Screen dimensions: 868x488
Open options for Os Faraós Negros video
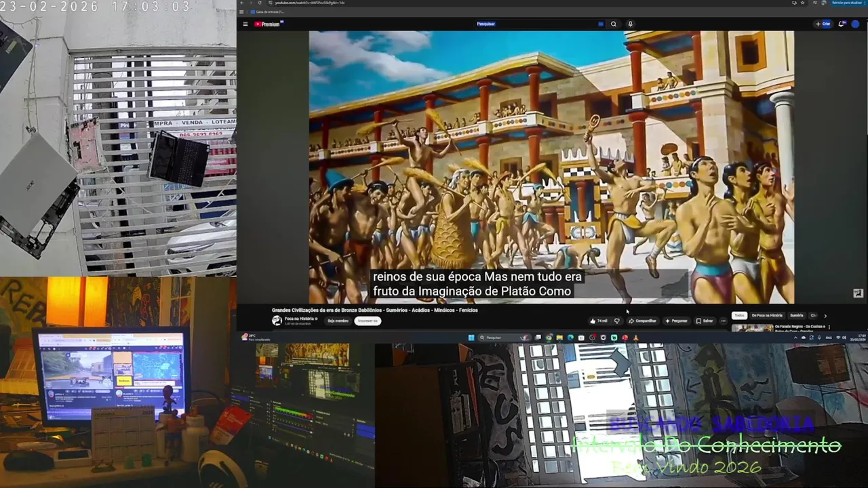tap(829, 327)
